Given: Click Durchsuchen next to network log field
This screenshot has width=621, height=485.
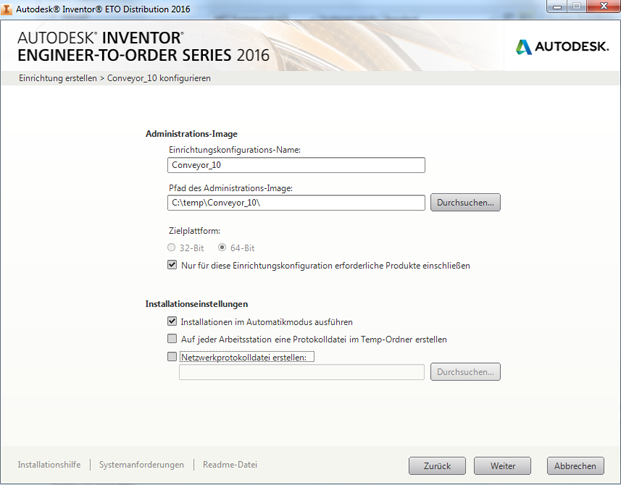Looking at the screenshot, I should tap(465, 372).
